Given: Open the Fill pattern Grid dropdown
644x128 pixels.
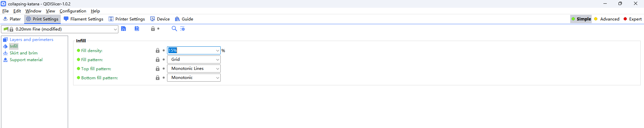Looking at the screenshot, I should pos(194,59).
